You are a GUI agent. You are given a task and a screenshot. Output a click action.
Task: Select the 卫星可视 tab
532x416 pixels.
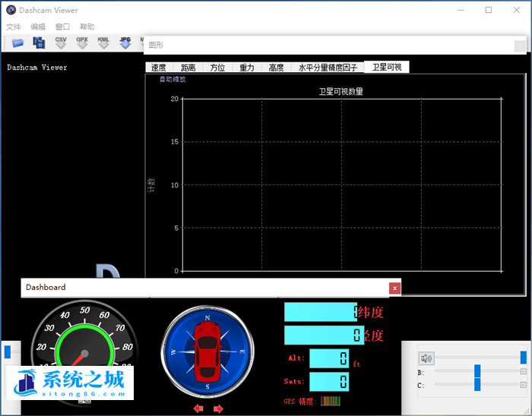pos(387,67)
